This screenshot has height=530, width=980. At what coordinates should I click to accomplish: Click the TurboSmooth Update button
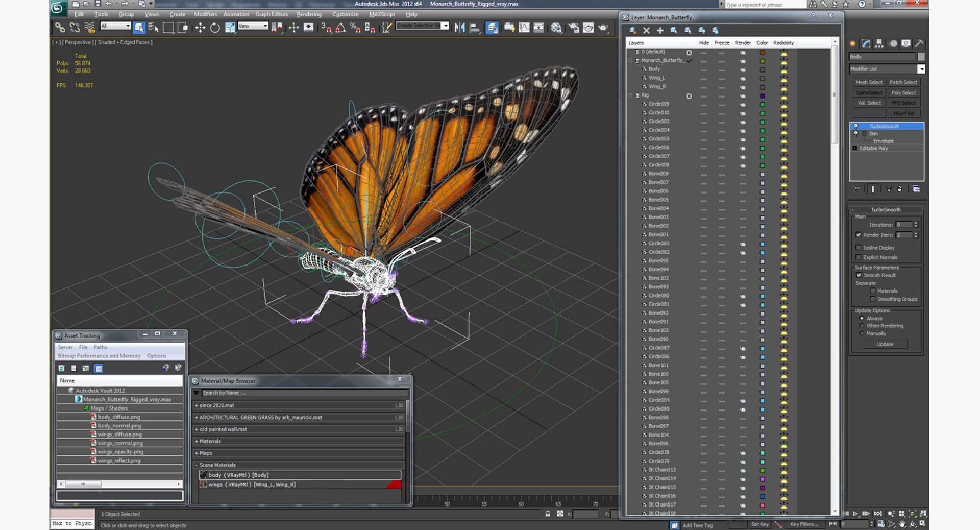click(x=885, y=344)
